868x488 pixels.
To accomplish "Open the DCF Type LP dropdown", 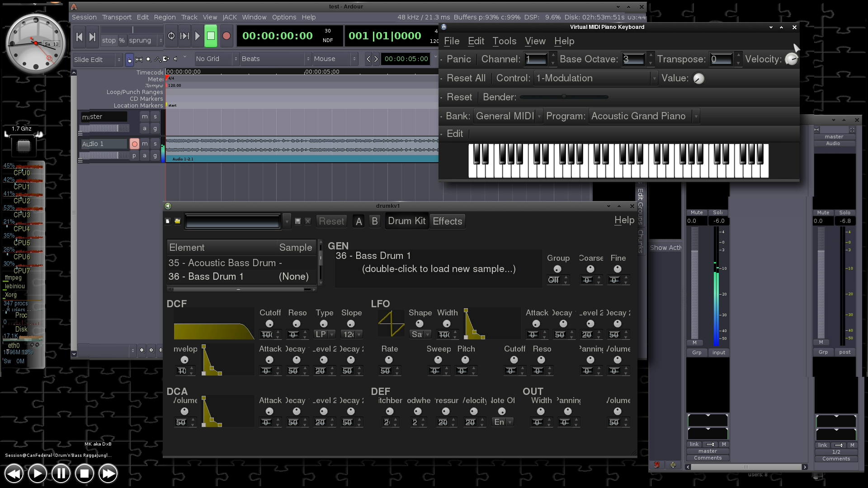I will (325, 334).
